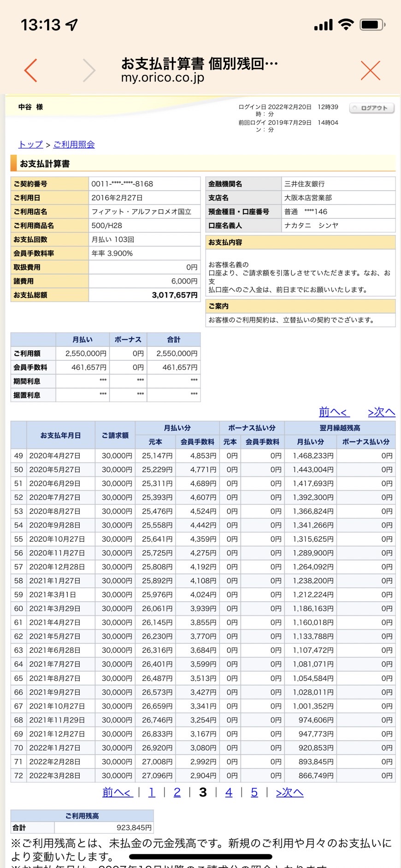Open the トップ breadcrumb link
Image resolution: width=401 pixels, height=868 pixels.
pos(30,144)
